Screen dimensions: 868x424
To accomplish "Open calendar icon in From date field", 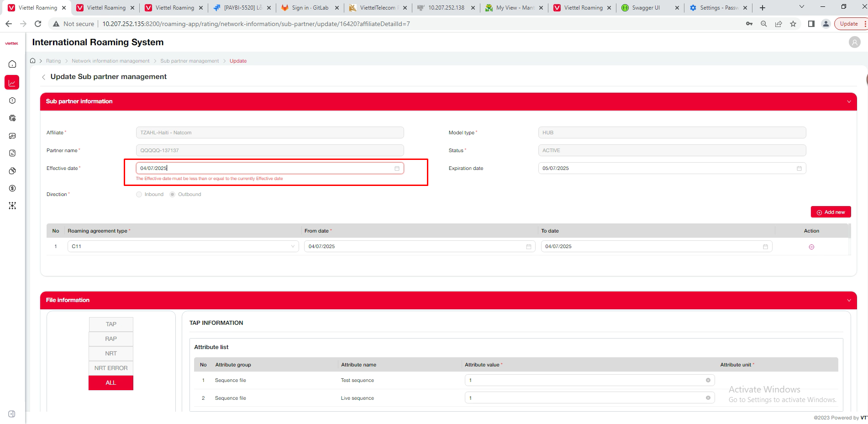I will click(528, 247).
